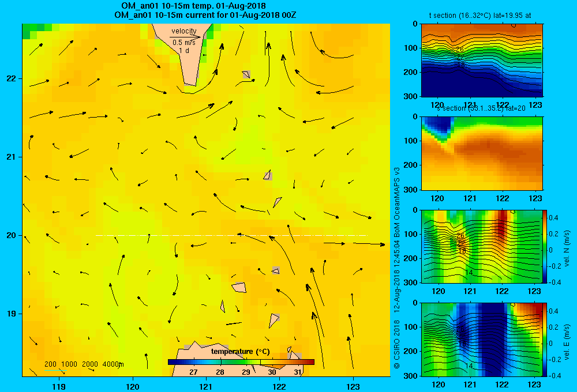Viewport: 577px width, 392px height.
Task: Click the "14" contour label in vel. N panel
Action: [x=469, y=273]
